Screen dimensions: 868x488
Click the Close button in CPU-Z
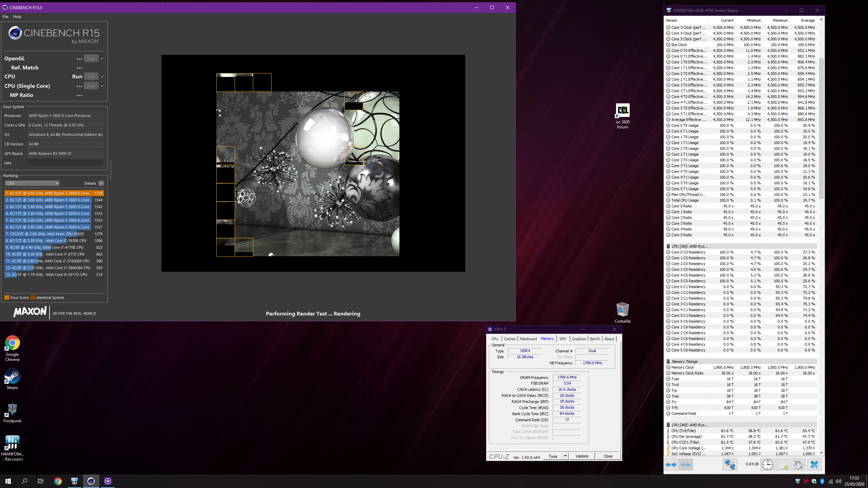point(608,456)
